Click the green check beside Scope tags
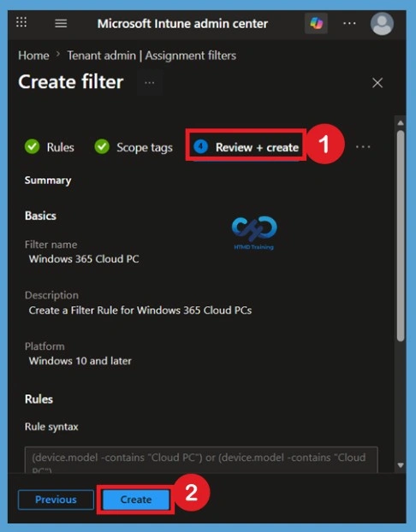This screenshot has height=532, width=416. (102, 147)
